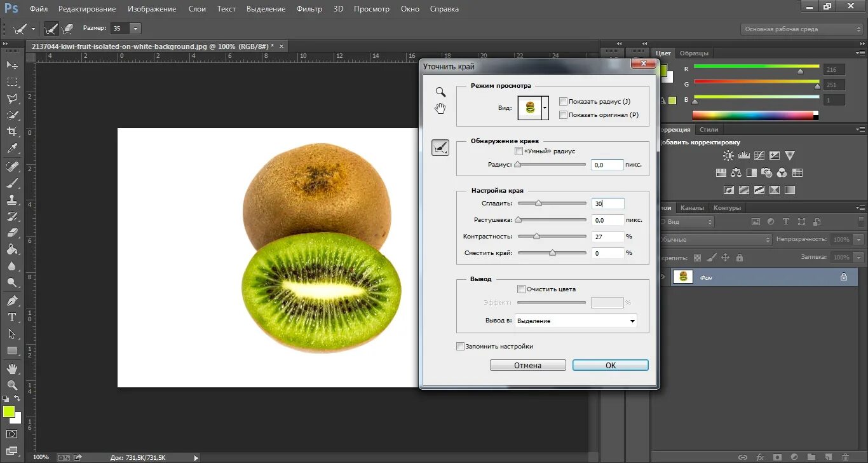Open Основная рабочая среда workspace dropdown
Image resolution: width=868 pixels, height=463 pixels.
802,29
